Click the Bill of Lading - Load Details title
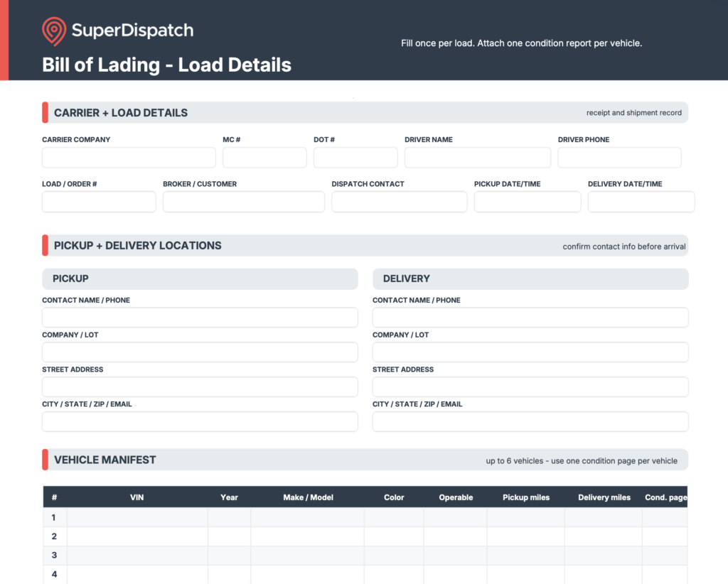728x584 pixels. (x=166, y=65)
